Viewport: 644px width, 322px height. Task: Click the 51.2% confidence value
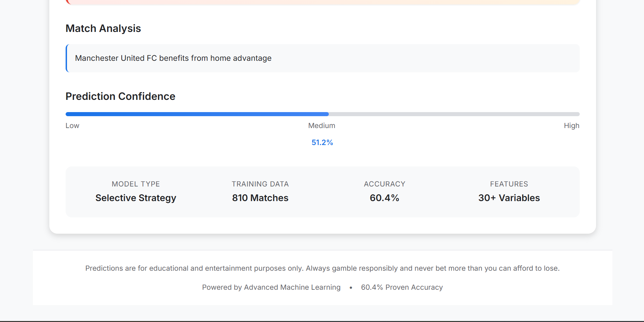322,143
